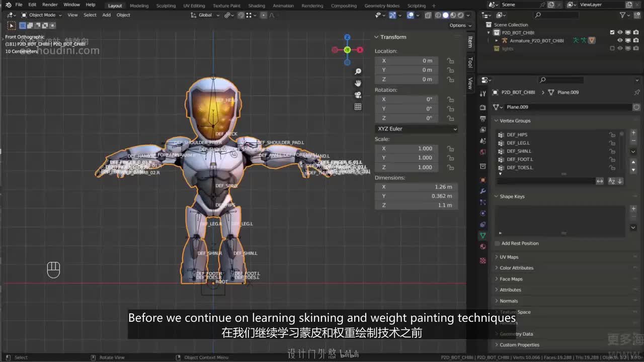Open the Zoom view magnifier tool
Image resolution: width=644 pixels, height=362 pixels.
358,71
